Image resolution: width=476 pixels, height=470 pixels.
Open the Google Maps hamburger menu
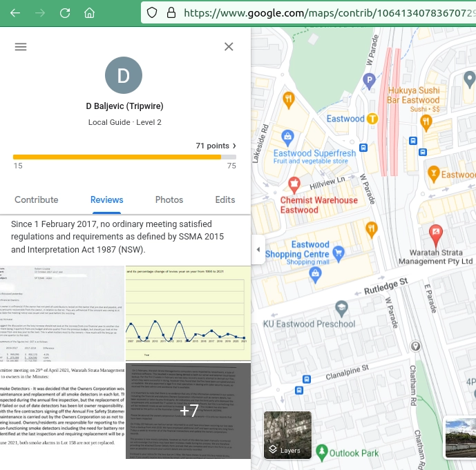[x=21, y=47]
